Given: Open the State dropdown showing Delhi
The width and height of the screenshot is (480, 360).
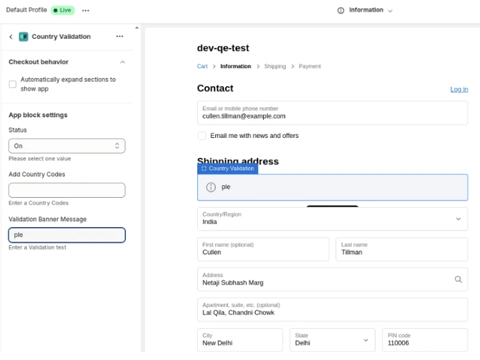Looking at the screenshot, I should coord(332,340).
